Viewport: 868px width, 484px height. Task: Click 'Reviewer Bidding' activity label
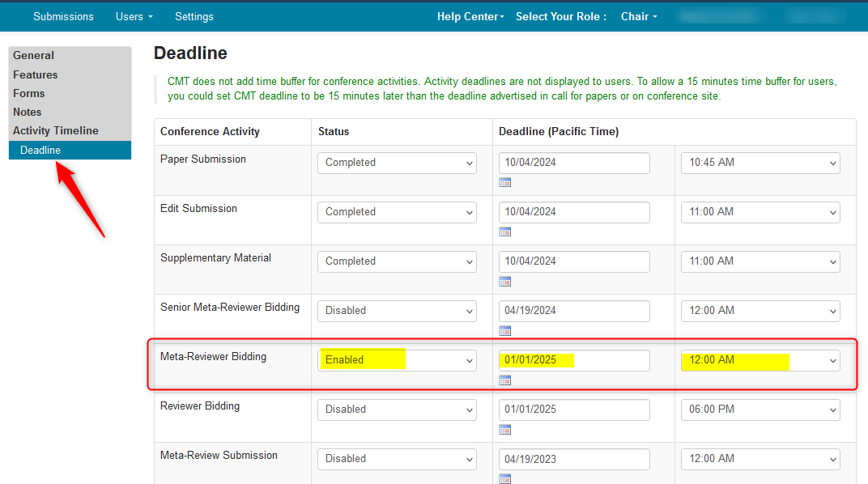tap(200, 406)
